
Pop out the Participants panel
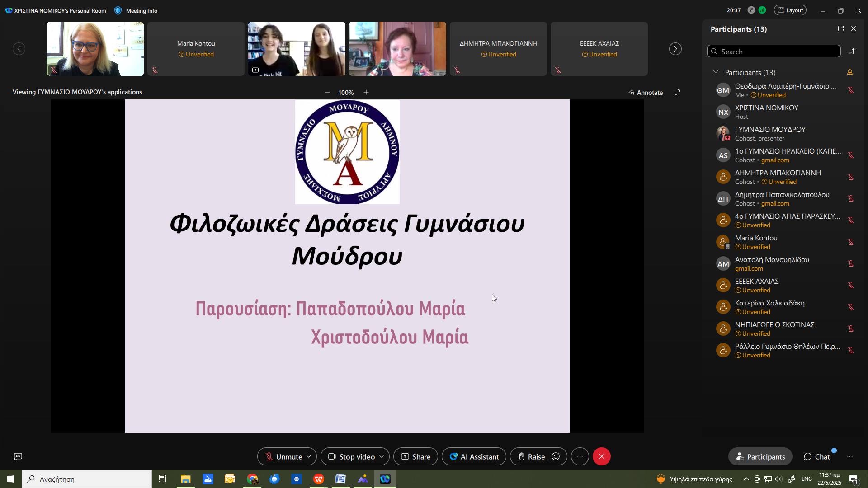(840, 29)
